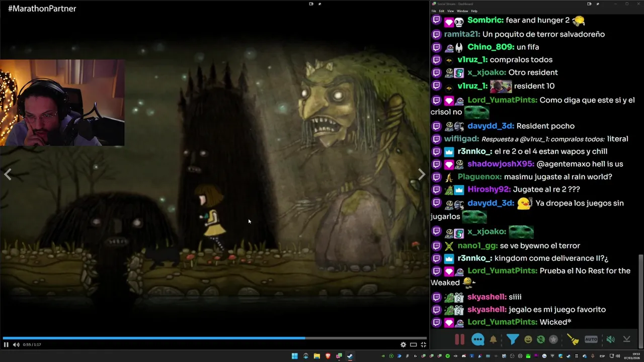Screen dimensions: 644x362
Task: Click the #MarathonPartner hashtag text
Action: [42, 9]
